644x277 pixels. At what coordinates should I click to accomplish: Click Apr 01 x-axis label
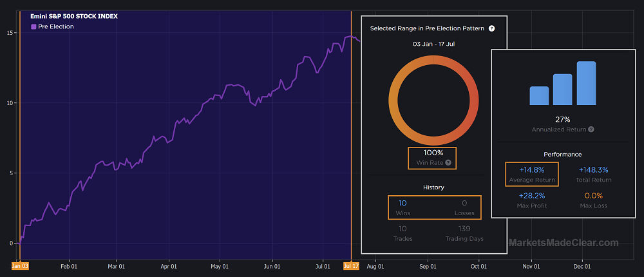(x=169, y=266)
